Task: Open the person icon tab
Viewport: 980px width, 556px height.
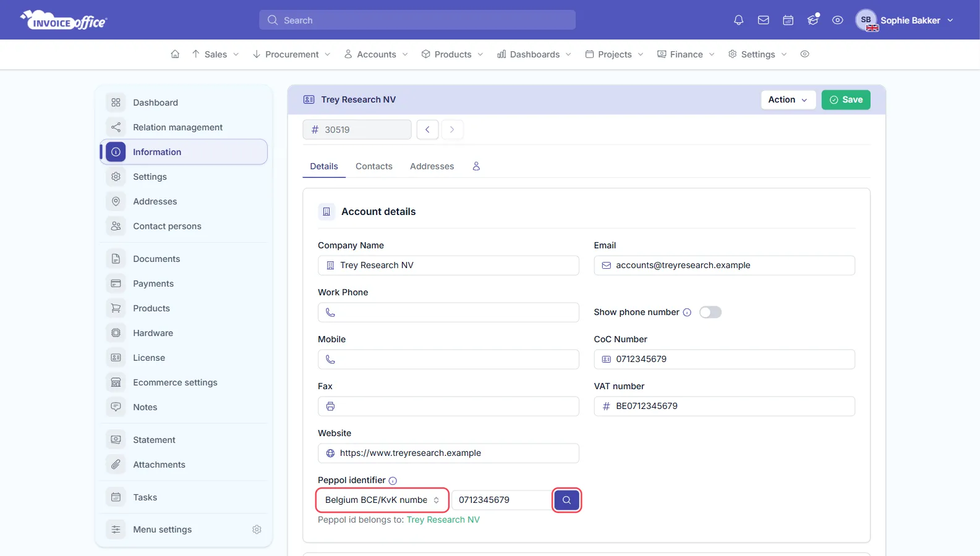Action: click(476, 166)
